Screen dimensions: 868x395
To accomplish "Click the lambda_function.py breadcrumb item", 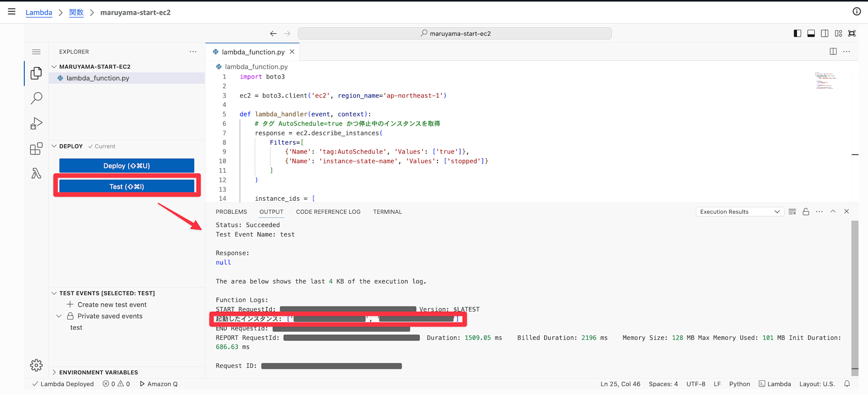I will coord(256,67).
